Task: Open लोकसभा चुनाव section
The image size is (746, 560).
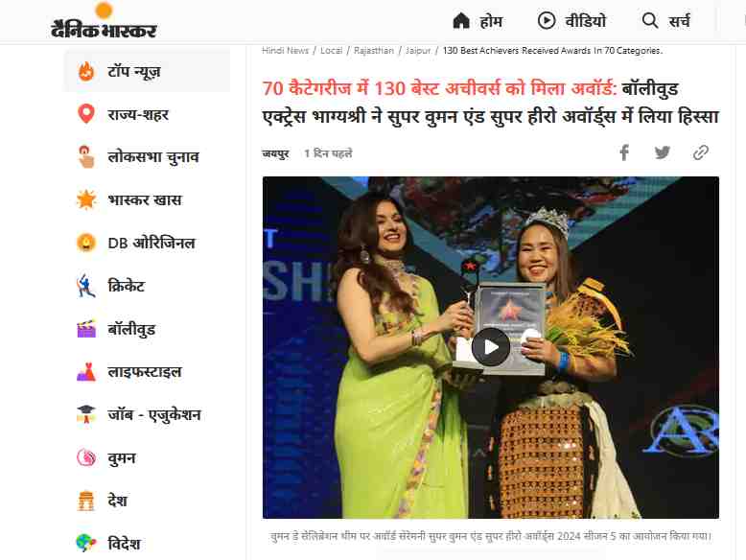Action: pos(153,157)
